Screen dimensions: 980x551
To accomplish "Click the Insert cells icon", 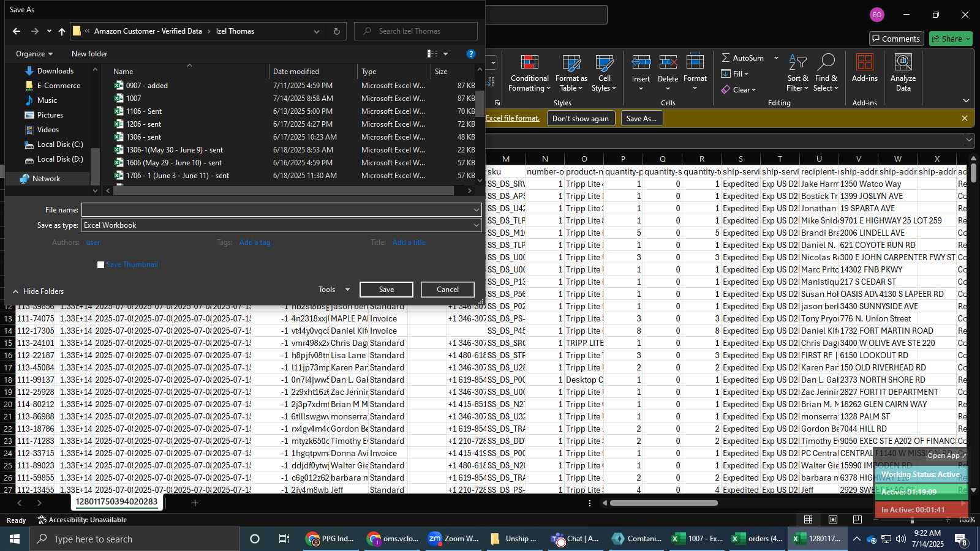I will [641, 62].
